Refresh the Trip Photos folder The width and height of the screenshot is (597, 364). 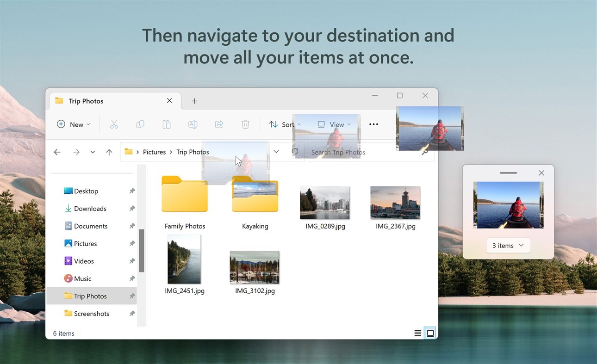coord(296,152)
